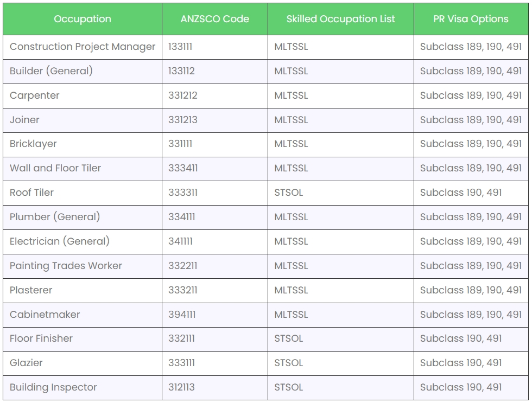This screenshot has height=403, width=532.
Task: Click the Glazier occupation cell
Action: point(26,363)
